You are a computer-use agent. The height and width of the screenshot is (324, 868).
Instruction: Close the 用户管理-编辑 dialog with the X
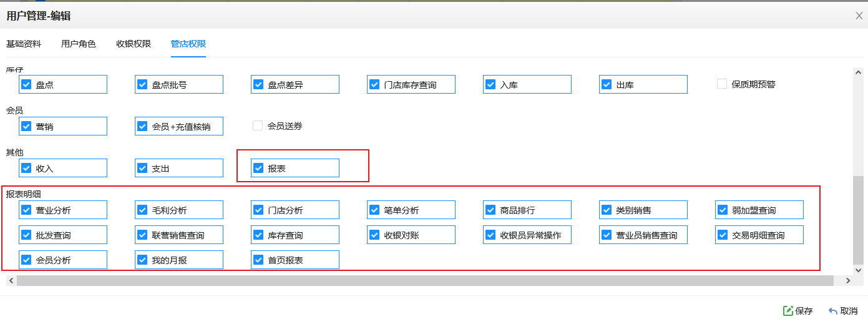859,16
